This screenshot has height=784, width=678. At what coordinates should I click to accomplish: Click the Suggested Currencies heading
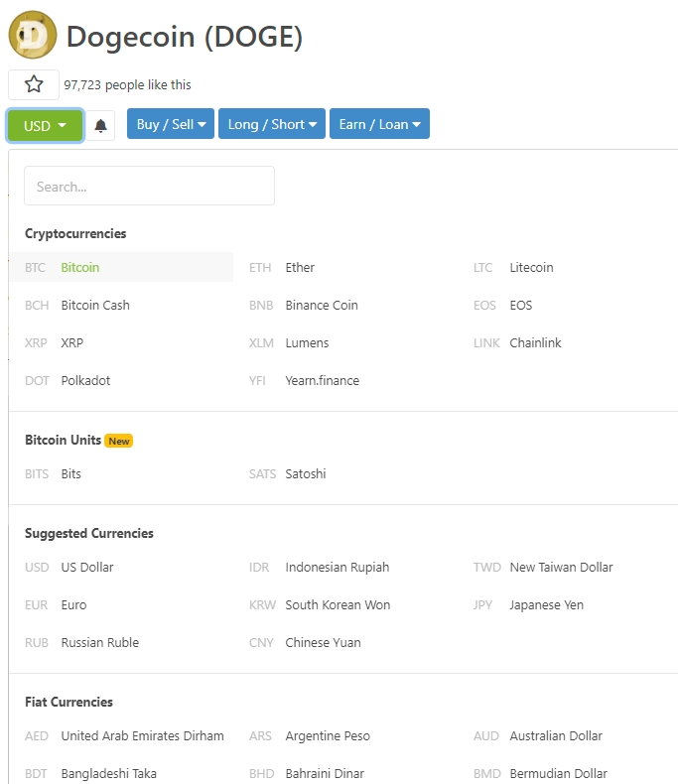(89, 534)
